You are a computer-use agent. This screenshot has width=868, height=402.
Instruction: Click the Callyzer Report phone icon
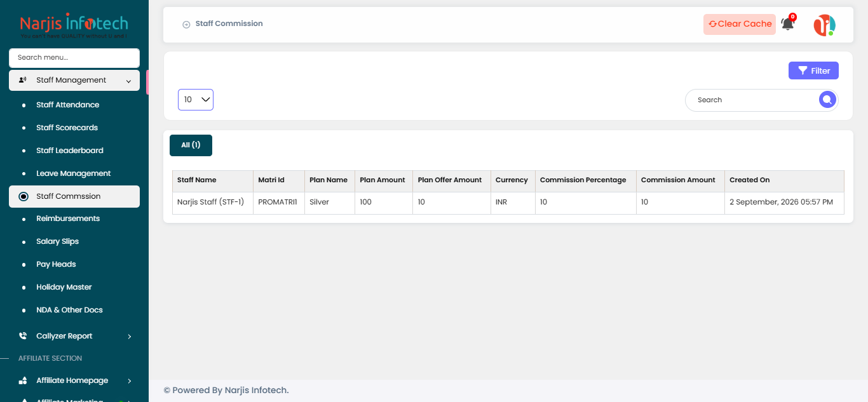point(23,336)
